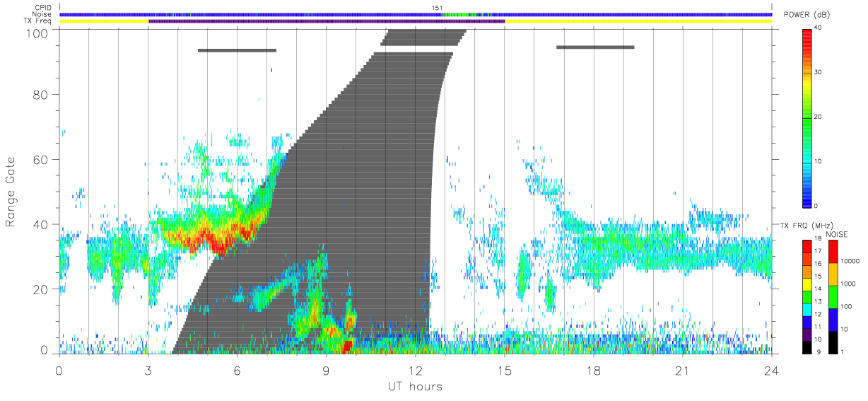Click the 20 range gate tick label
Screen dimensions: 868x401
click(x=40, y=289)
